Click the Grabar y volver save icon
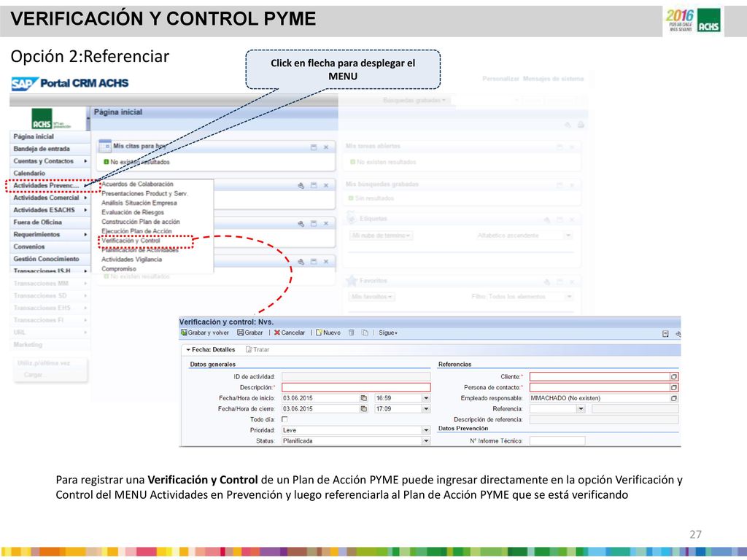This screenshot has width=747, height=560. point(183,332)
